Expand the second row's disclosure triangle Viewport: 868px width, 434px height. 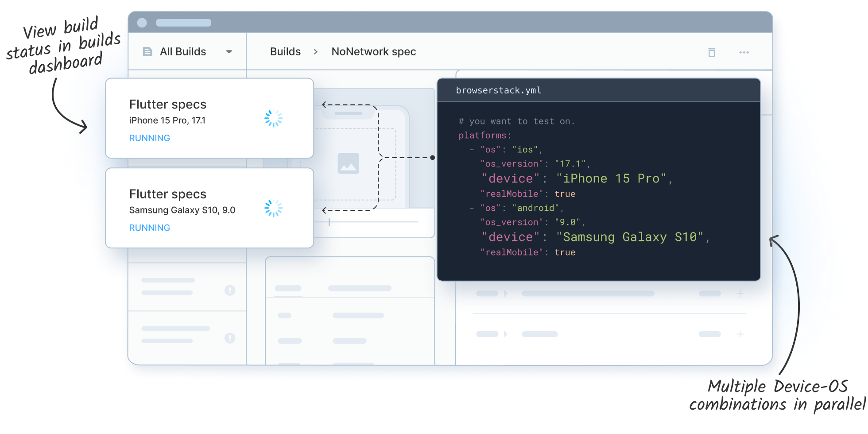pyautogui.click(x=507, y=334)
